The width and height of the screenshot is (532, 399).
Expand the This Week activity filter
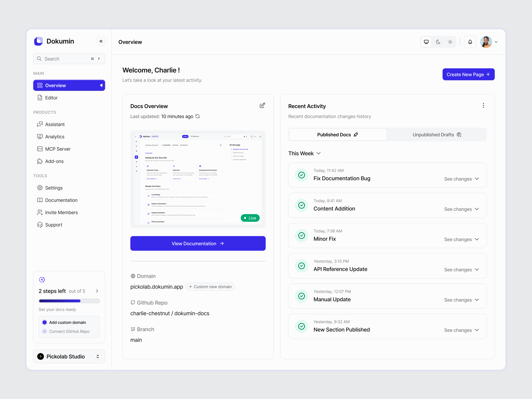point(304,153)
